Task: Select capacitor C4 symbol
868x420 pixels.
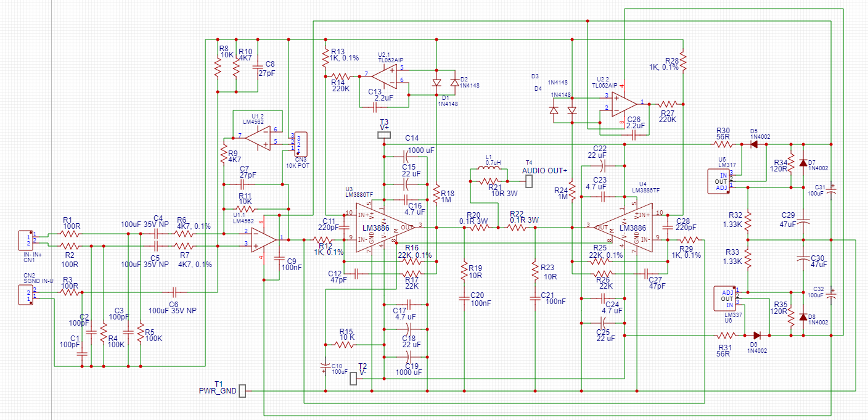Action: (157, 234)
